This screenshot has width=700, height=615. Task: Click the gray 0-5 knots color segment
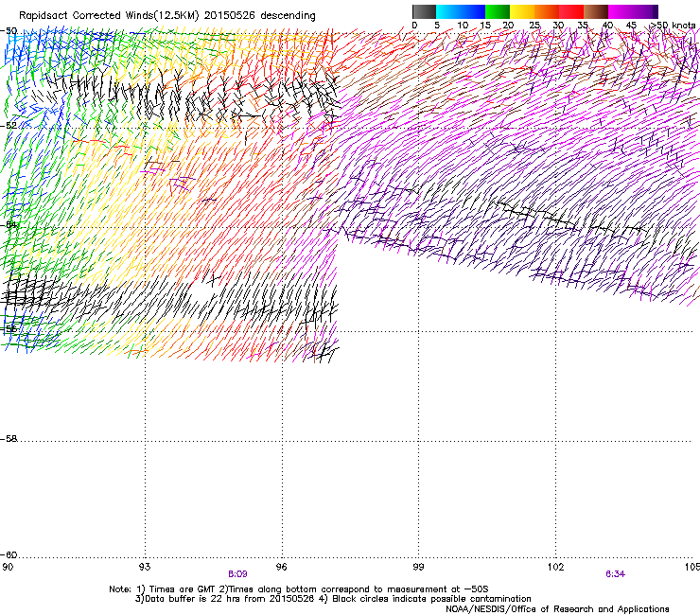[424, 11]
